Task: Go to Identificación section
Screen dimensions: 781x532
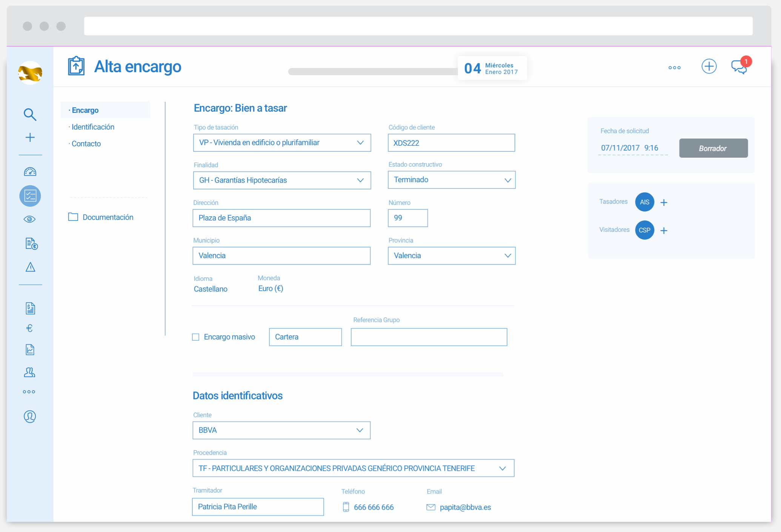Action: coord(93,127)
